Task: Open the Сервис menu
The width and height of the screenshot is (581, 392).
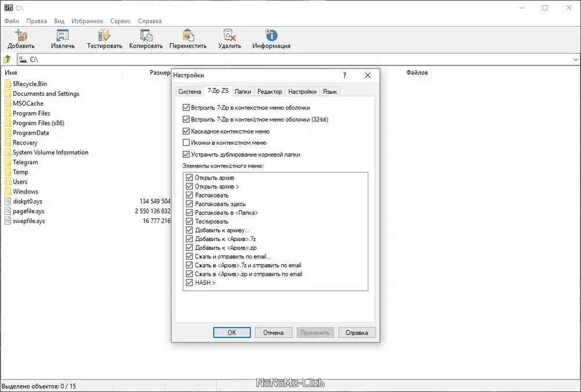Action: tap(120, 21)
